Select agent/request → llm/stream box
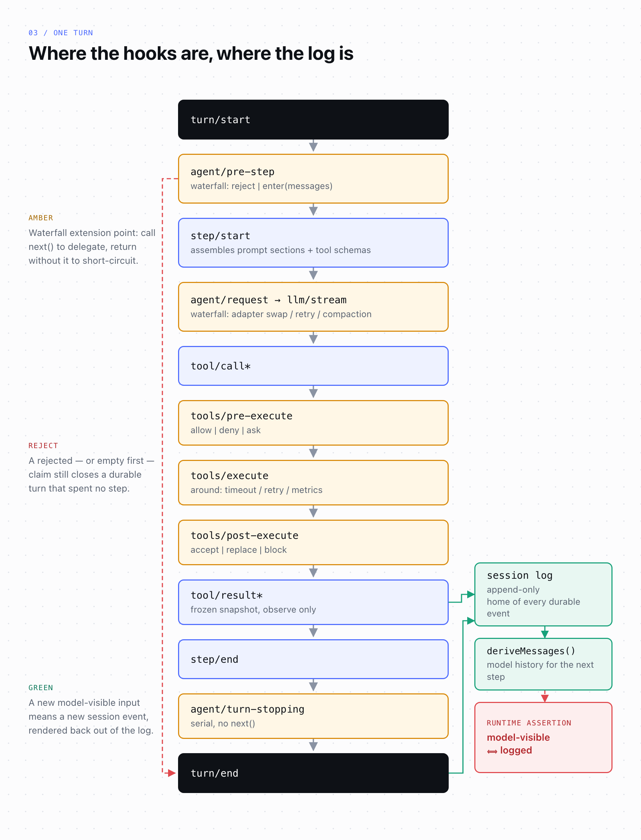Screen dimensions: 641x840 point(313,306)
